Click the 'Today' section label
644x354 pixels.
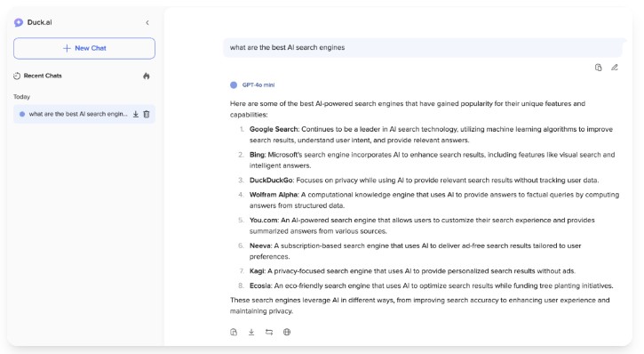(22, 97)
